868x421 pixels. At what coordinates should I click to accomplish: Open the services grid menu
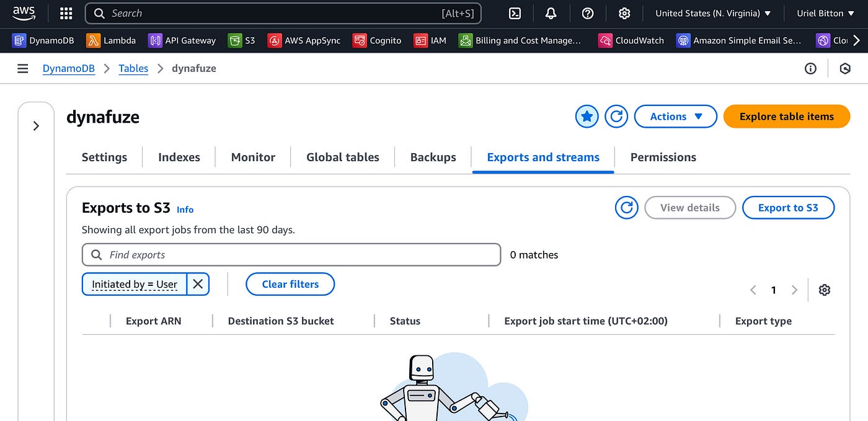66,13
